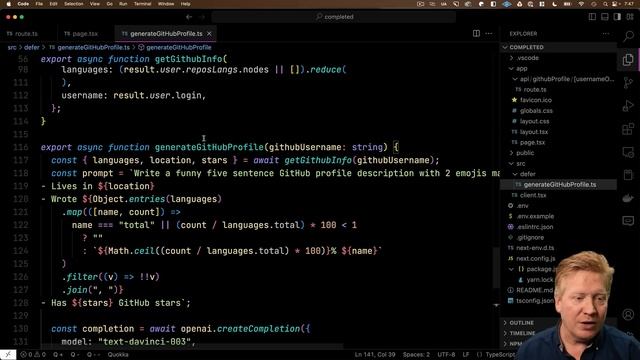
Task: Open the Docker view
Action: (628, 199)
